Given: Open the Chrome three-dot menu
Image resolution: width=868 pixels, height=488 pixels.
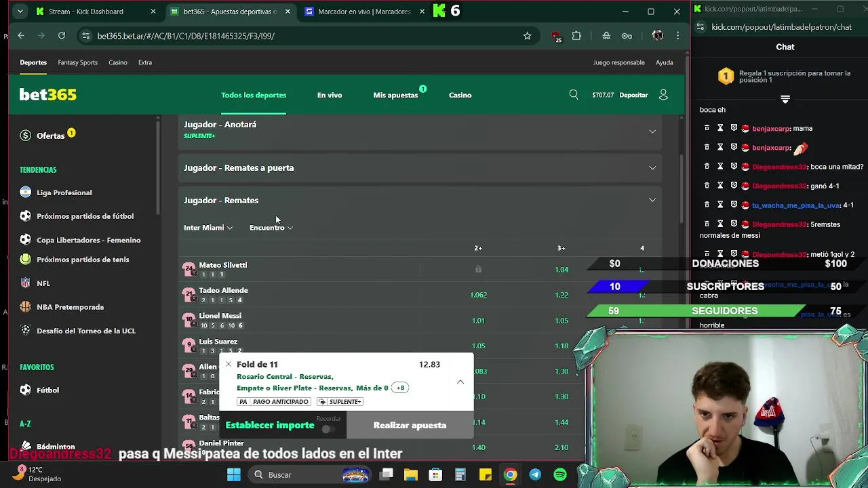Looking at the screenshot, I should [x=677, y=36].
